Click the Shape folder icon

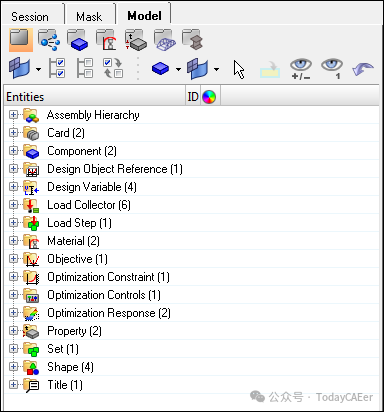tap(31, 367)
